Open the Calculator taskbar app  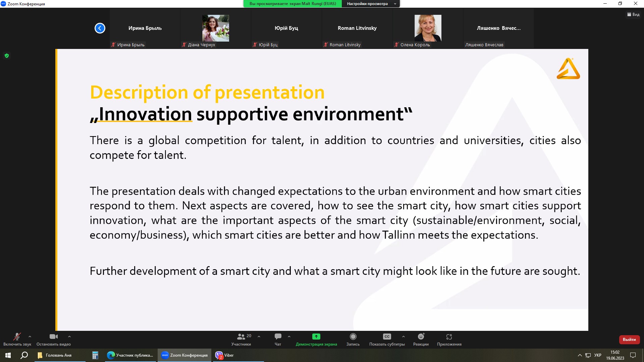(x=95, y=355)
